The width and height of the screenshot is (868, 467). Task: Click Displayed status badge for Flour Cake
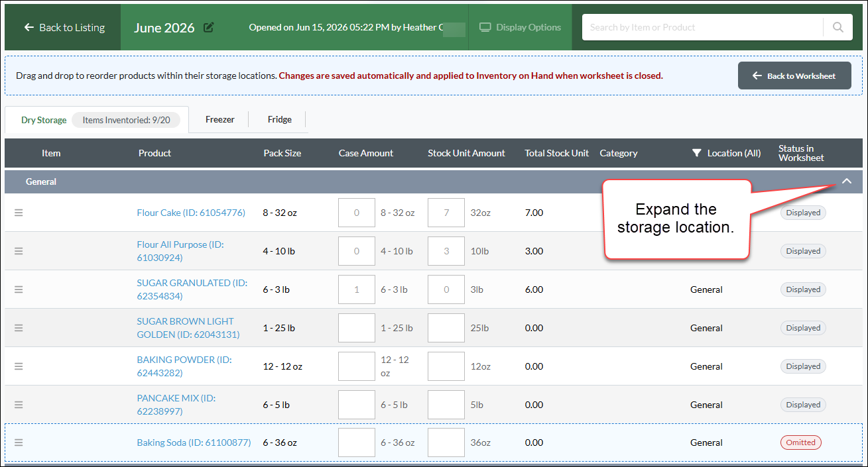click(803, 213)
